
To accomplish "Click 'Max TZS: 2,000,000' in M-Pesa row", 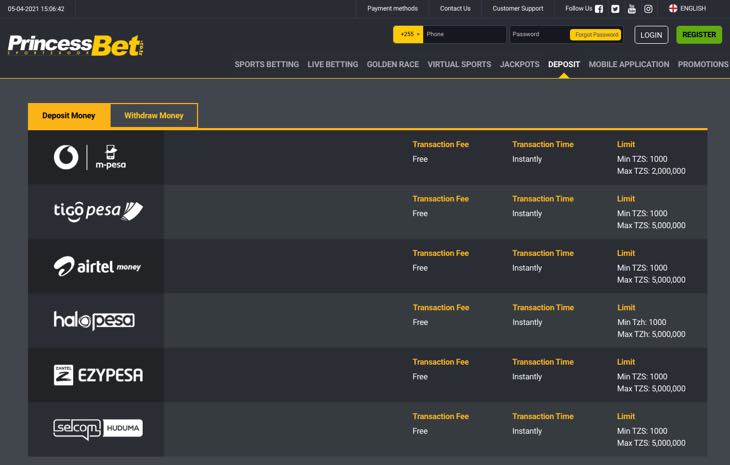I will (x=651, y=171).
